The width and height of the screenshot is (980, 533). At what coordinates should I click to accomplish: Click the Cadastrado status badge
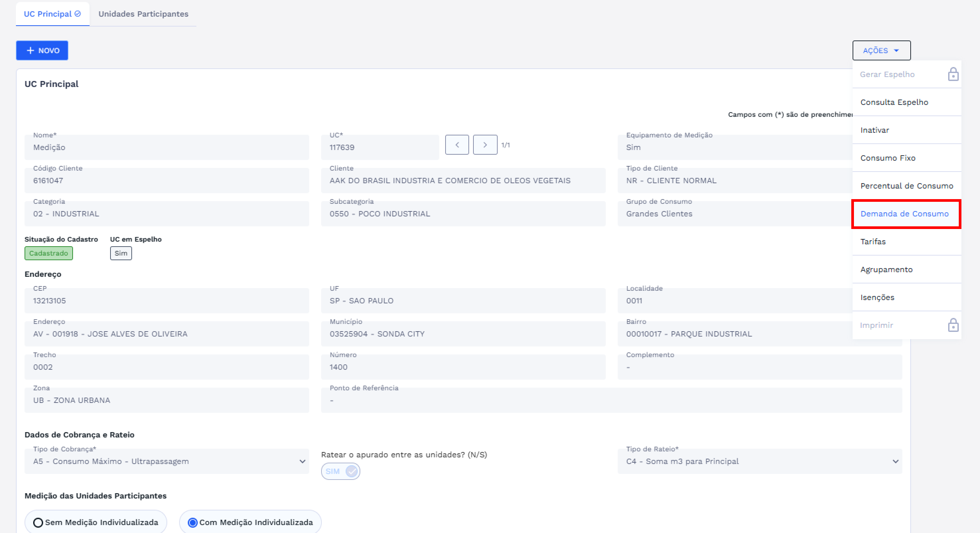[x=48, y=253]
